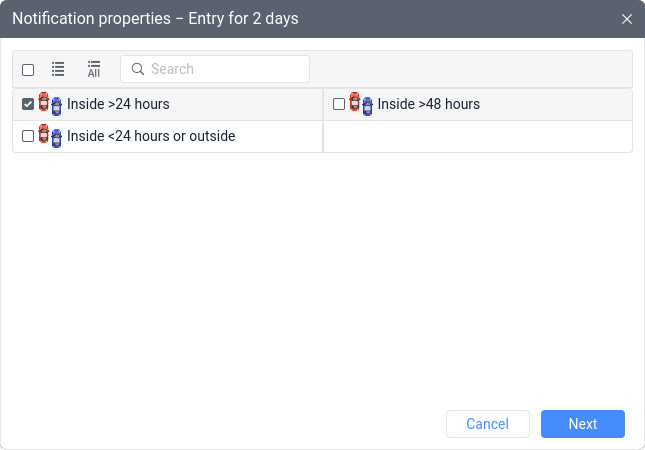Click the red car icon beside Inside >48 hours

[x=355, y=102]
